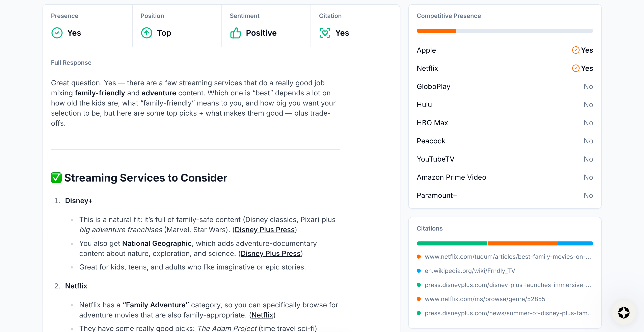
Task: Click the Presence green checkmark icon
Action: (57, 33)
